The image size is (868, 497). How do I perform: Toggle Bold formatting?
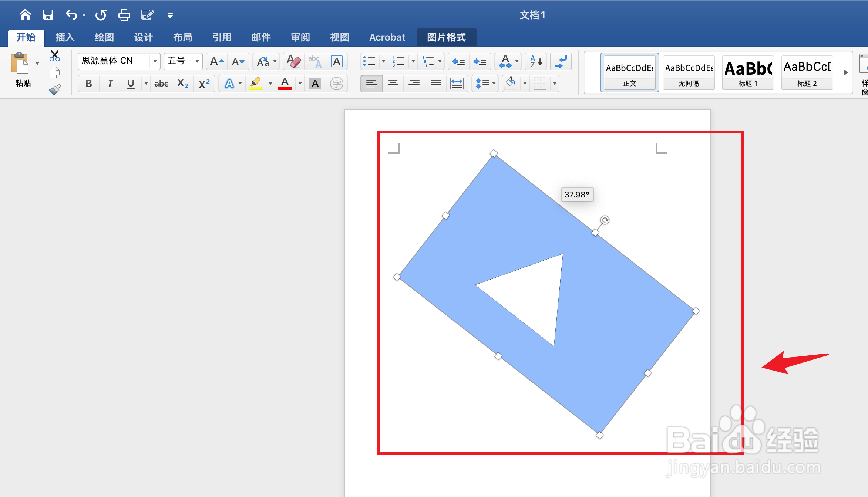[88, 84]
